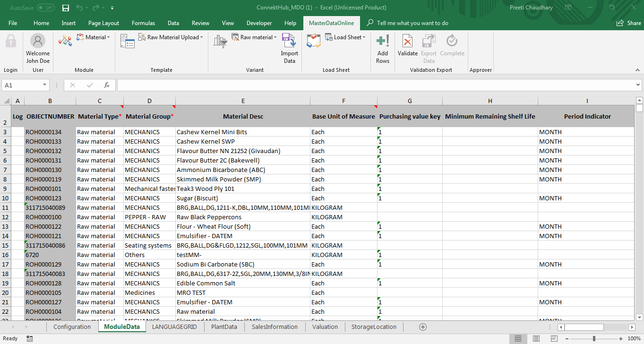Click the Import Data icon

point(289,41)
